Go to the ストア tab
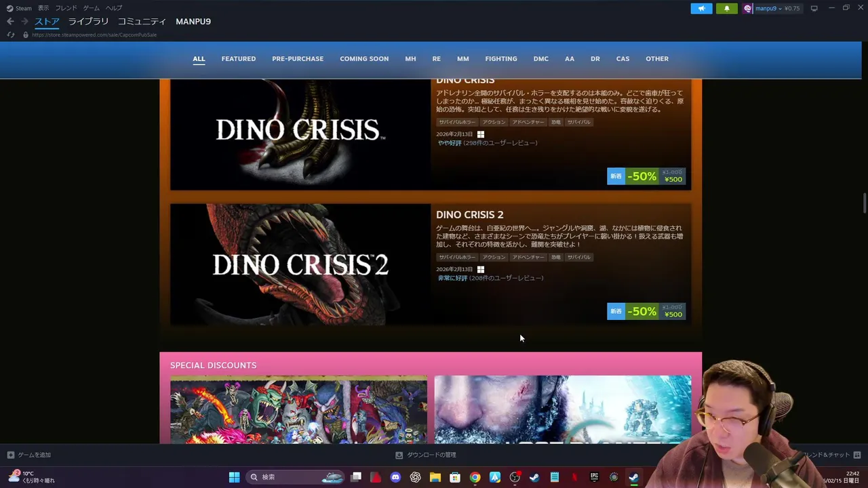Image resolution: width=868 pixels, height=488 pixels. pyautogui.click(x=47, y=22)
